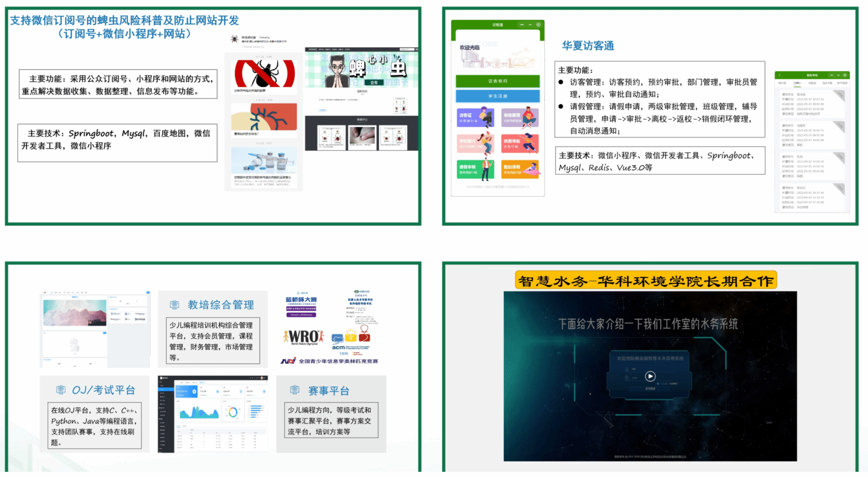This screenshot has height=477, width=868.
Task: Open first leave request card
Action: (812, 104)
